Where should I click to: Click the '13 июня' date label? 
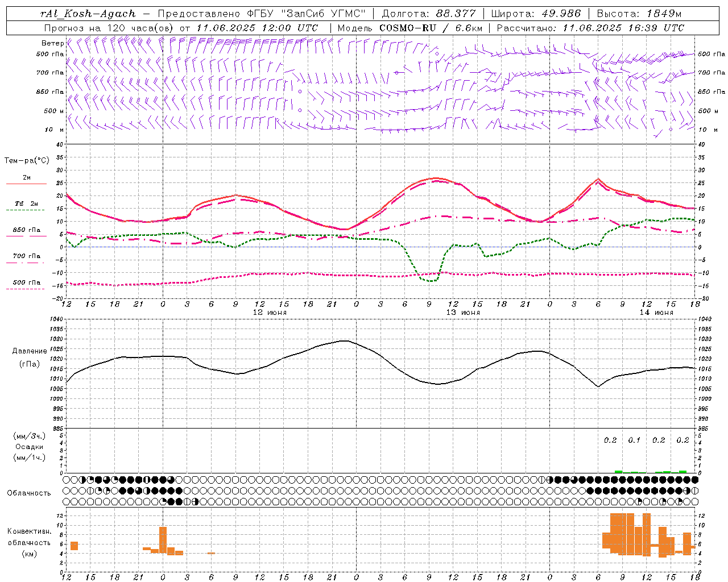point(463,313)
